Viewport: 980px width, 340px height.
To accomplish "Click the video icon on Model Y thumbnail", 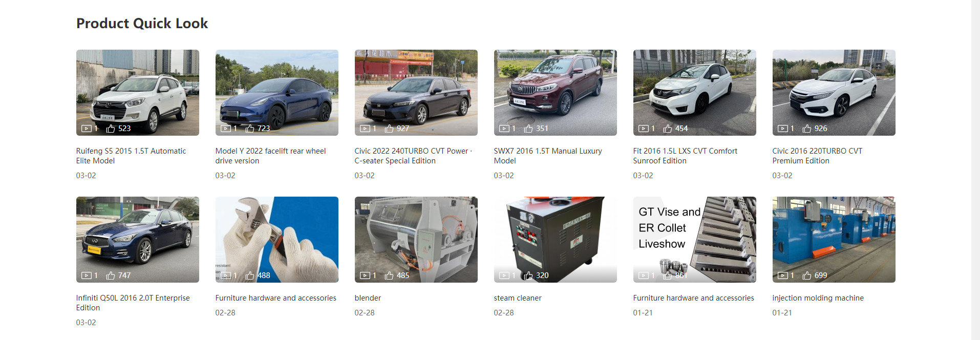I will coord(226,129).
